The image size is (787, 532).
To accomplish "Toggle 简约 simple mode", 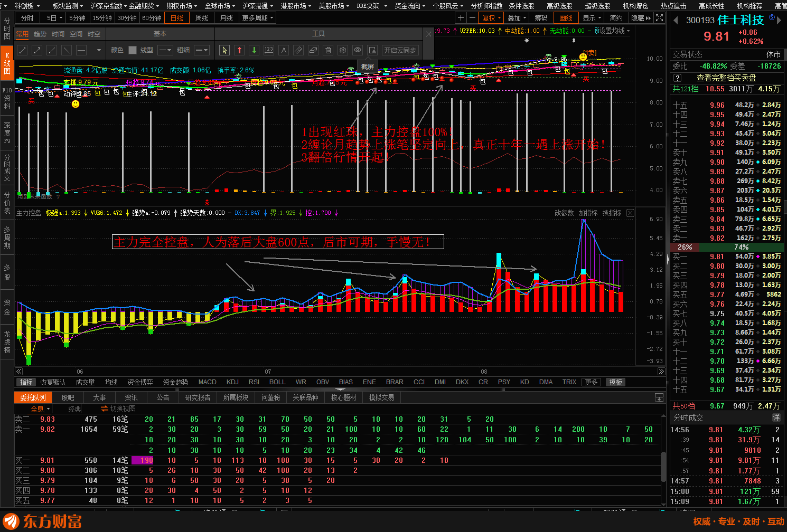I will click(616, 18).
